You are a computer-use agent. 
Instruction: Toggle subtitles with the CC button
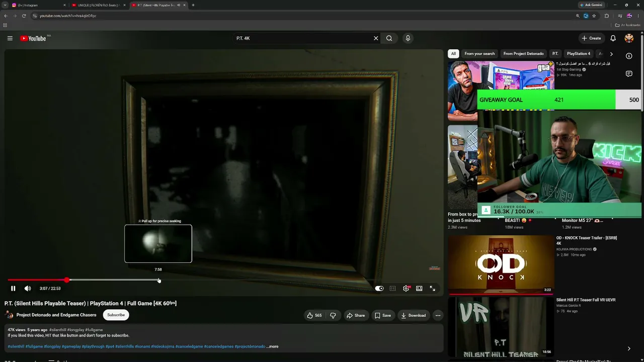(392, 289)
